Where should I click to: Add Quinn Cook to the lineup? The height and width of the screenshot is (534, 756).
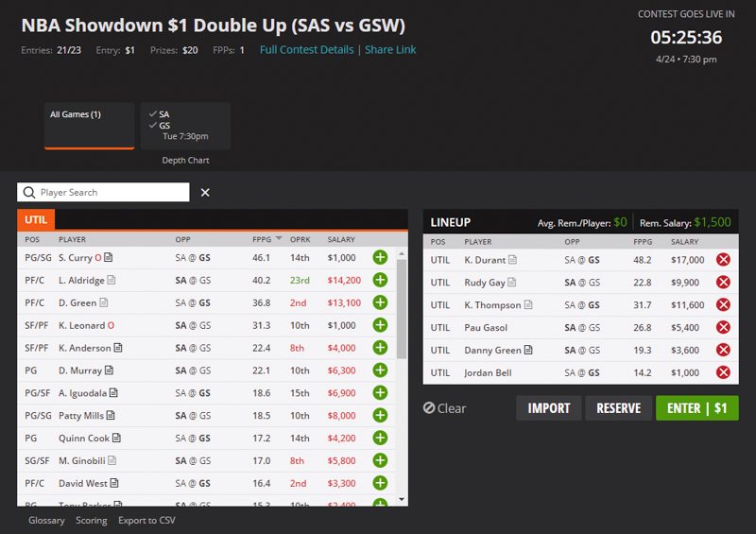pos(380,438)
